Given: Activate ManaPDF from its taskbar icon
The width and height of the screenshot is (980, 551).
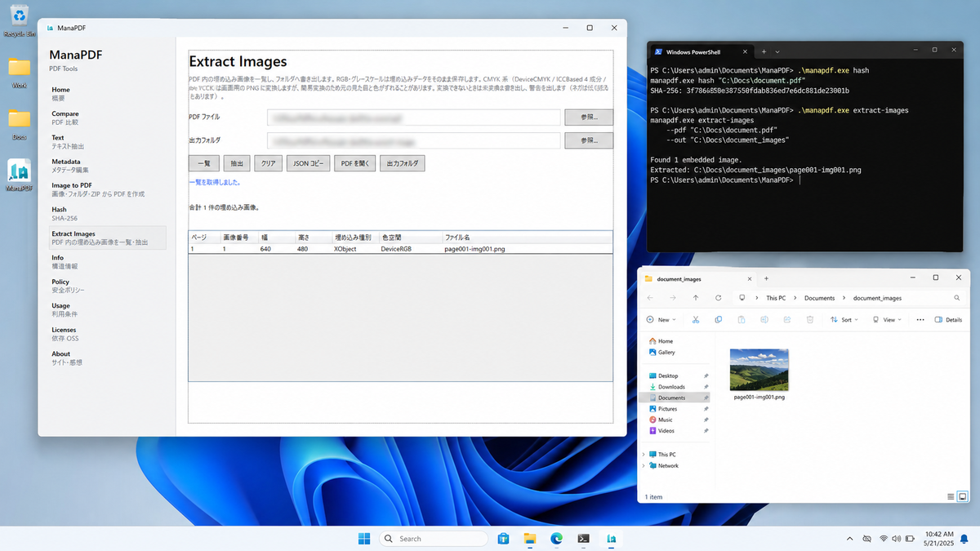Looking at the screenshot, I should [x=610, y=539].
